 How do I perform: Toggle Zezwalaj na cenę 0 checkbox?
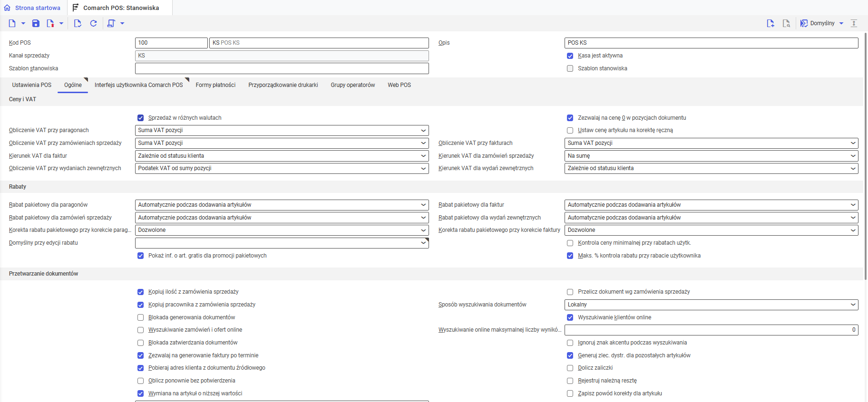click(x=570, y=118)
